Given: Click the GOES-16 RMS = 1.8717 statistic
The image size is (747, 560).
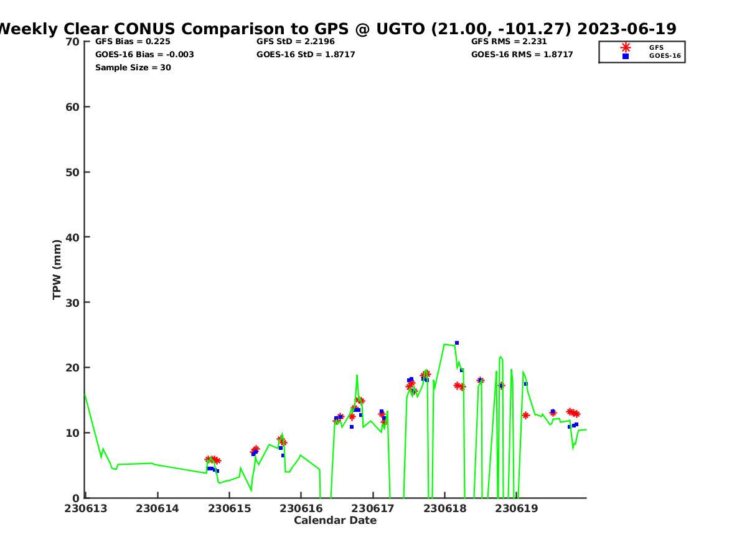Looking at the screenshot, I should coord(522,55).
